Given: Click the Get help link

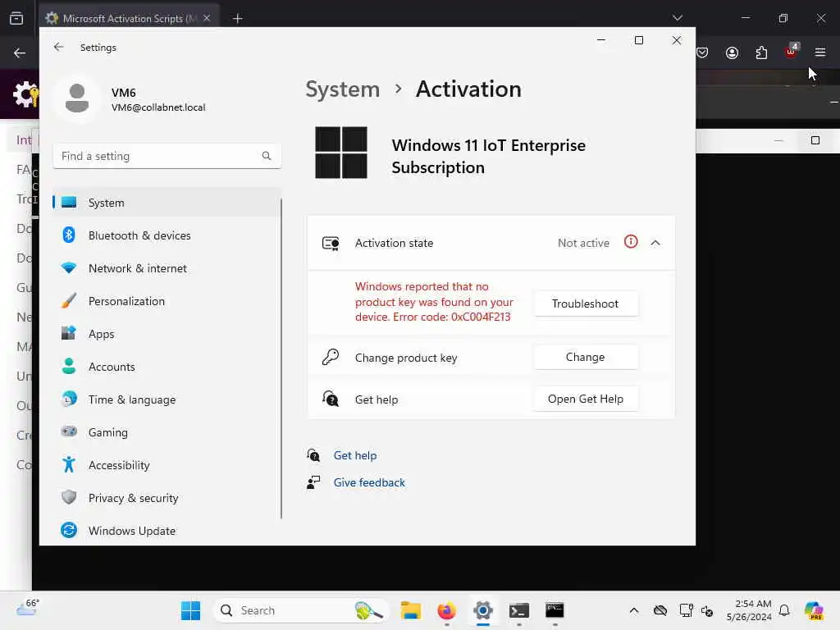Looking at the screenshot, I should 355,455.
